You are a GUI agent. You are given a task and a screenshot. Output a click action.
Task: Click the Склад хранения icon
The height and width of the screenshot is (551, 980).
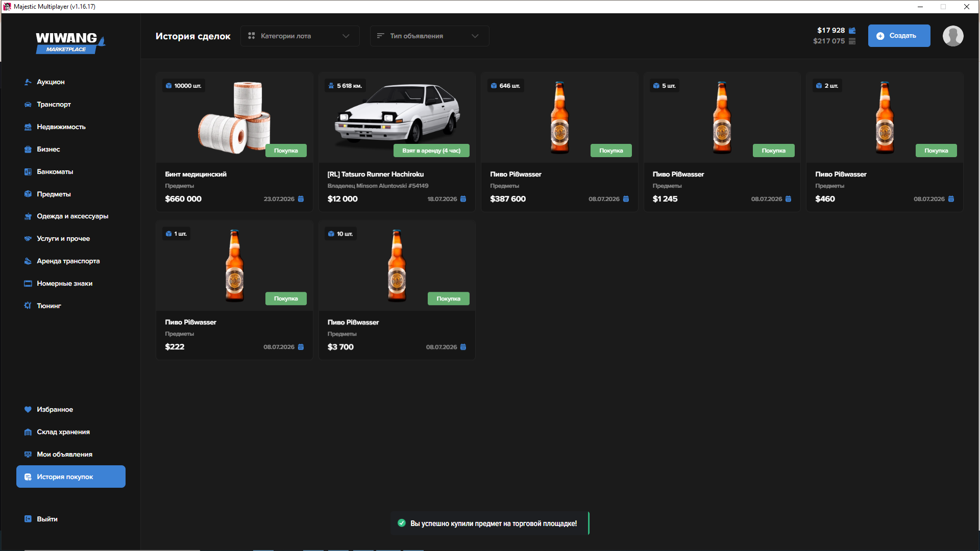[28, 432]
